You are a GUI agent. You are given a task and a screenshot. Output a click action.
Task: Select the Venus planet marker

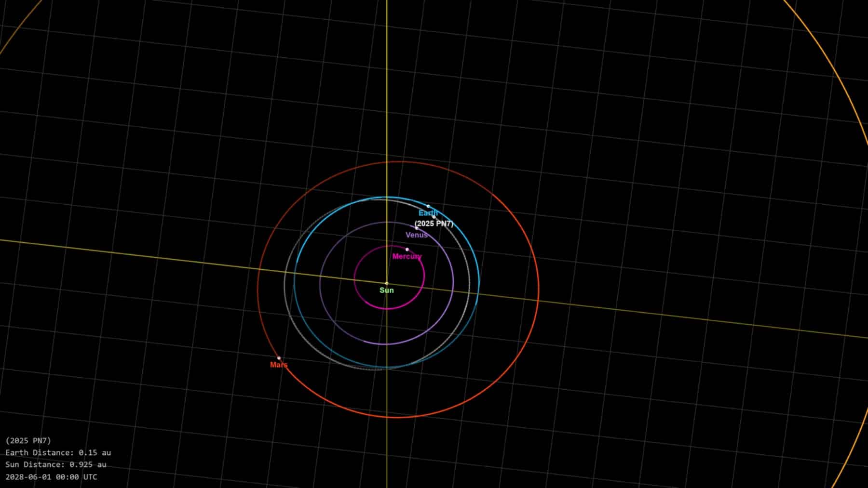pyautogui.click(x=417, y=228)
